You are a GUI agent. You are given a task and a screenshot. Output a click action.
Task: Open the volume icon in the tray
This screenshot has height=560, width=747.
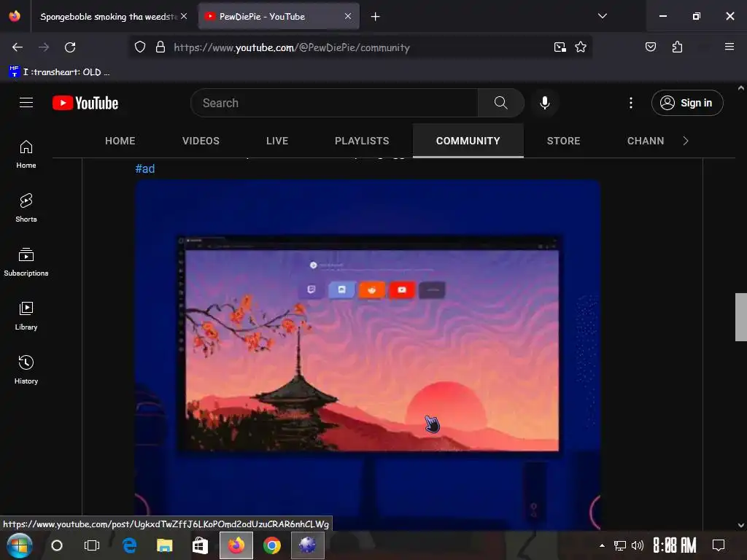coord(637,545)
